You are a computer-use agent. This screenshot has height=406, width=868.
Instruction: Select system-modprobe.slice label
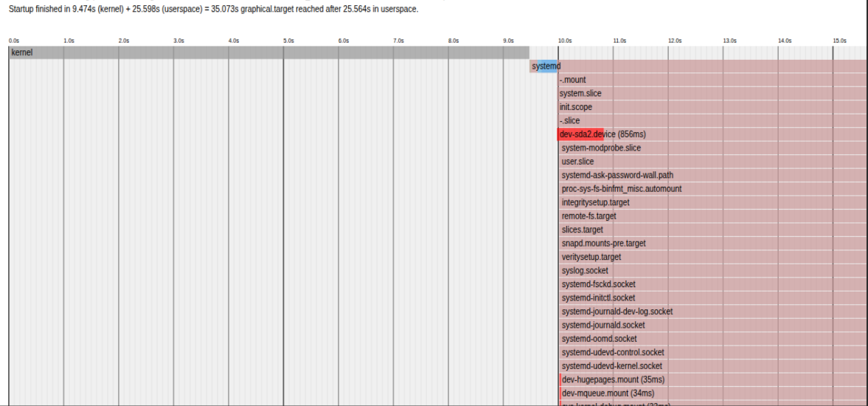coord(601,148)
